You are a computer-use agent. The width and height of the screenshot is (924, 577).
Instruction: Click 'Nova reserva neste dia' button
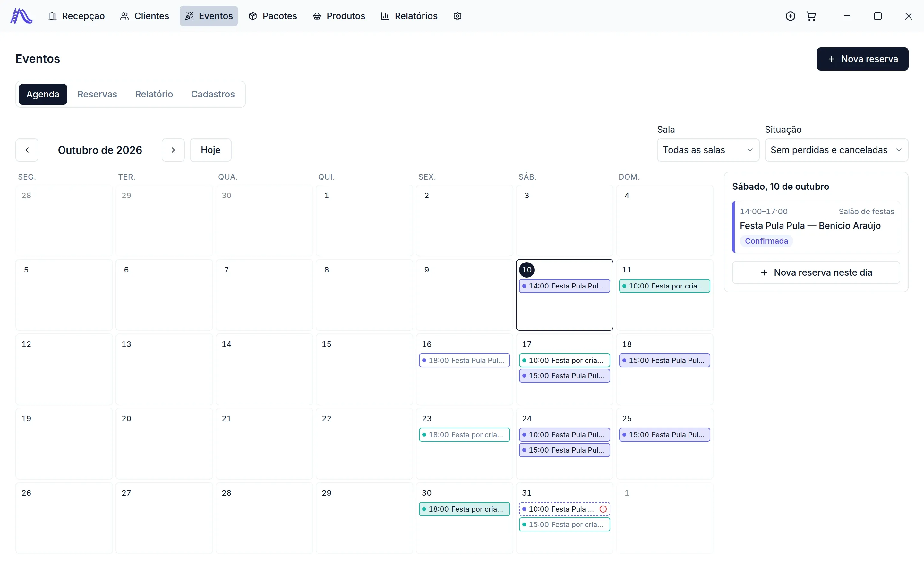(816, 272)
